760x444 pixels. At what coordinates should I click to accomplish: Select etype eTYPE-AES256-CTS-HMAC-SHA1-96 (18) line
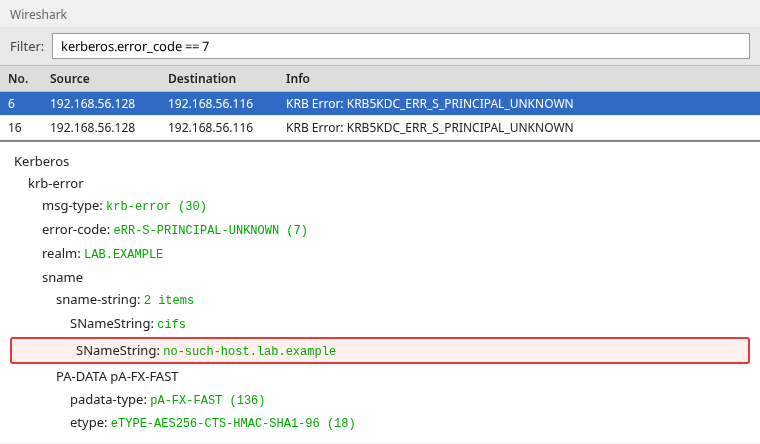click(x=213, y=423)
